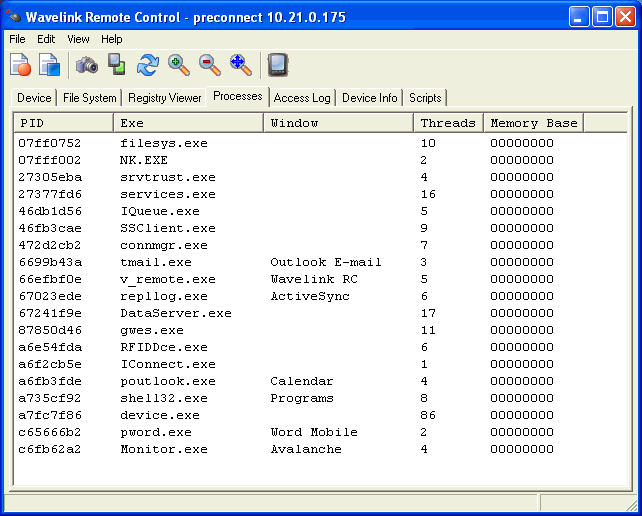Click the Calendar window name
The image size is (642, 516).
point(302,381)
